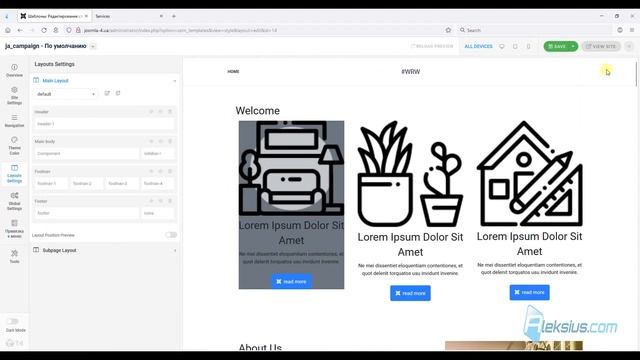This screenshot has height=360, width=640.
Task: Open the Tools sidebar section
Action: [x=14, y=256]
